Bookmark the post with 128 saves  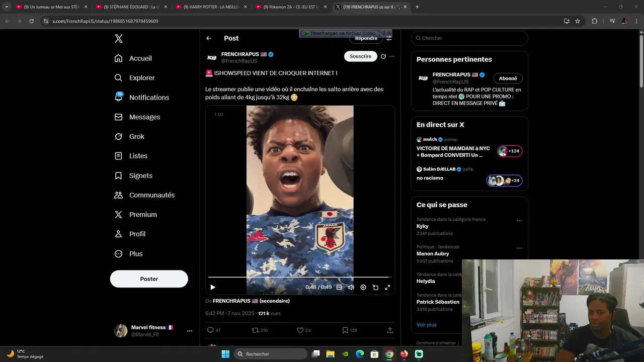[350, 330]
